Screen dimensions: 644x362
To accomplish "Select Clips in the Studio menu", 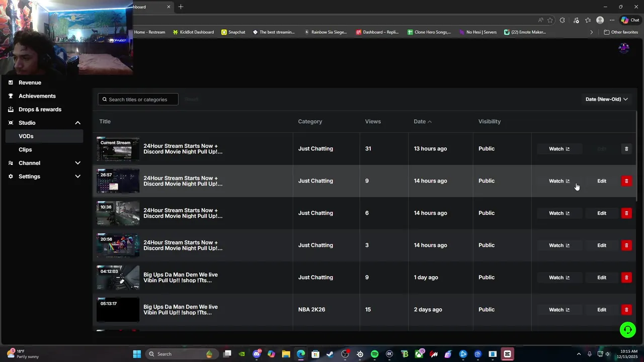I will click(25, 149).
